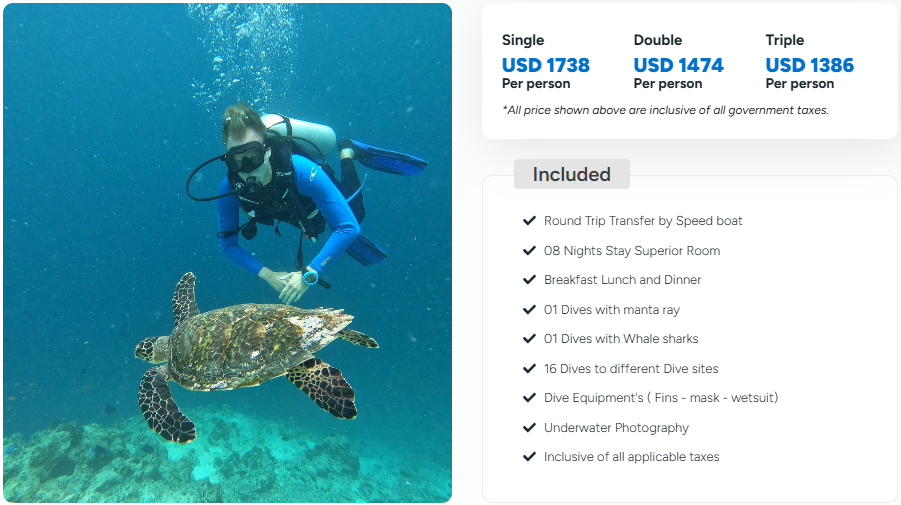The width and height of the screenshot is (901, 505).
Task: Click checkmark next to Underwater Photography
Action: click(x=529, y=427)
